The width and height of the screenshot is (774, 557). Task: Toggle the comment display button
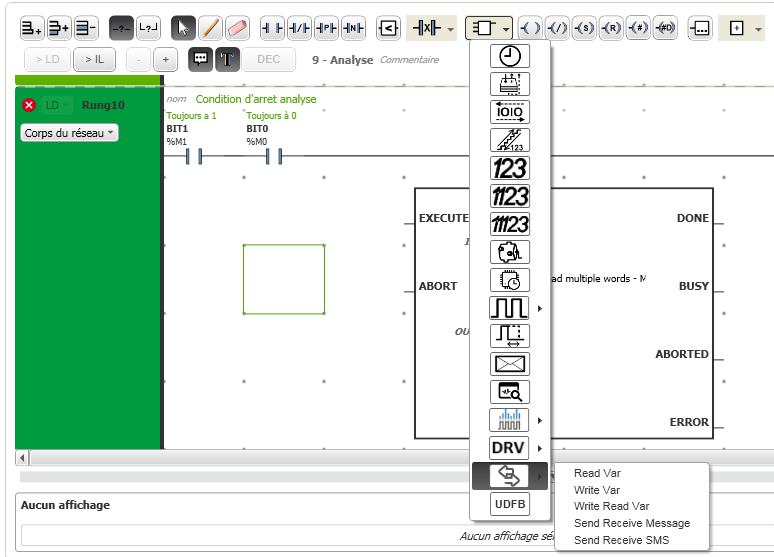pyautogui.click(x=201, y=59)
